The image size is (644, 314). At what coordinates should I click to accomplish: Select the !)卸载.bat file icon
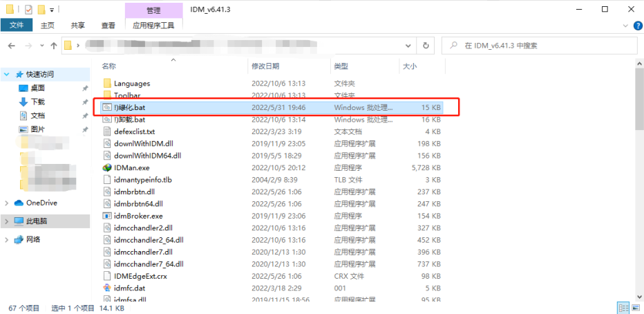tap(107, 120)
